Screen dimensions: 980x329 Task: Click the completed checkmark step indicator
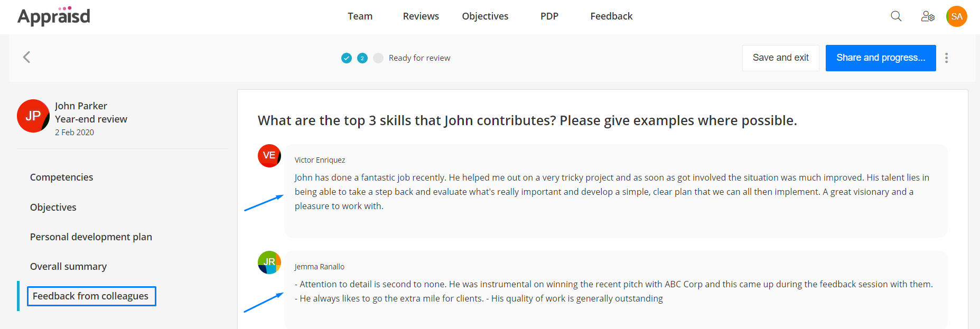347,58
